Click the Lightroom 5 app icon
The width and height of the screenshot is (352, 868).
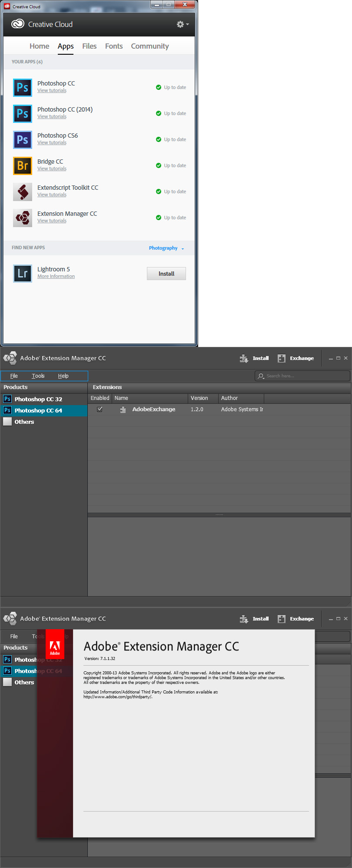23,273
